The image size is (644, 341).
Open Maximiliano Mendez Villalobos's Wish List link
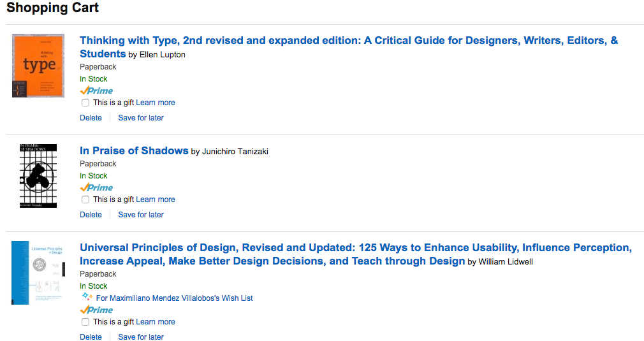click(x=174, y=298)
